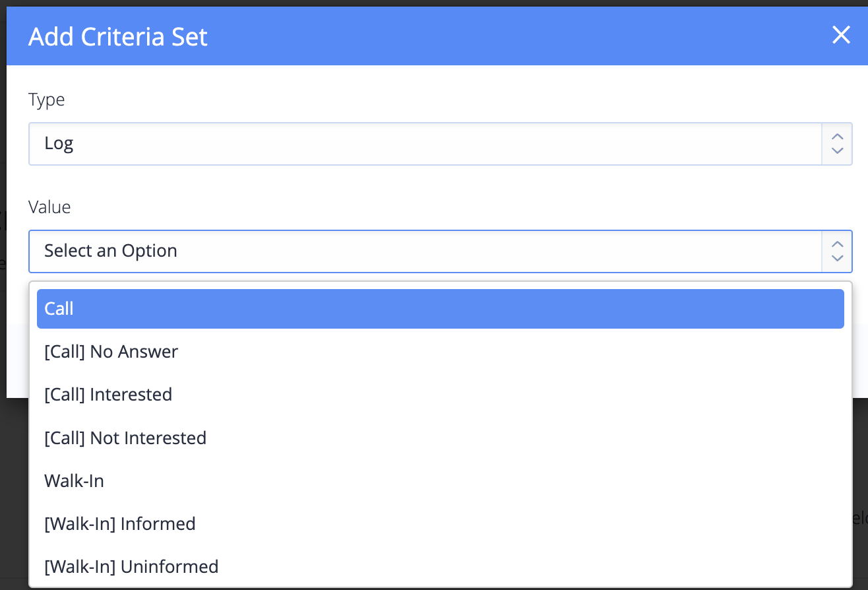Click the Add Criteria Set title text
The height and width of the screenshot is (590, 868).
point(118,36)
